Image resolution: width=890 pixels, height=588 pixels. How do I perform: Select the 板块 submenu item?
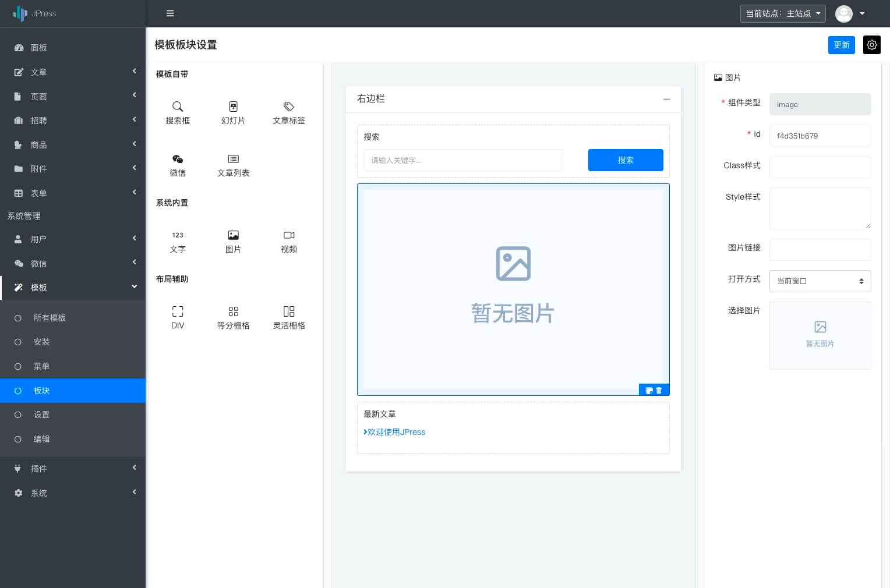73,391
